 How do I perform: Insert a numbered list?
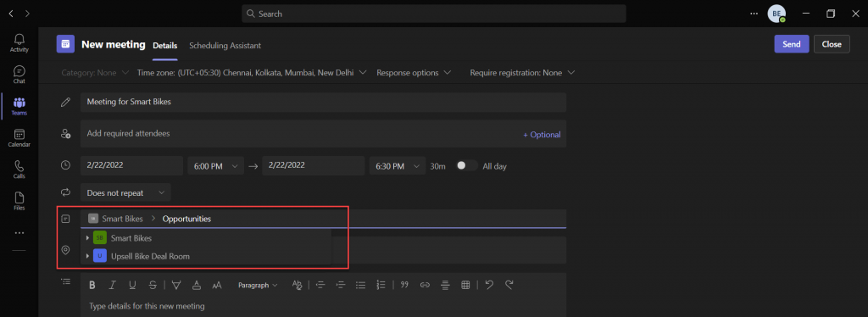pos(381,285)
